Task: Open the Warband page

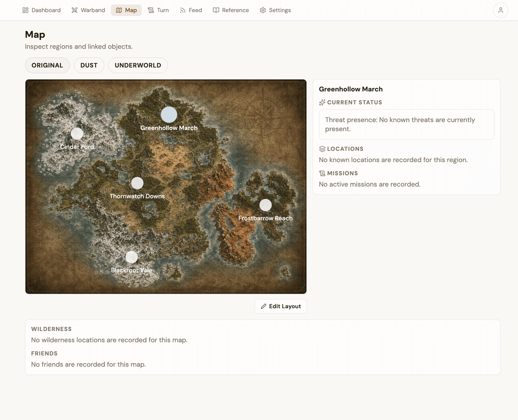Action: [x=88, y=10]
